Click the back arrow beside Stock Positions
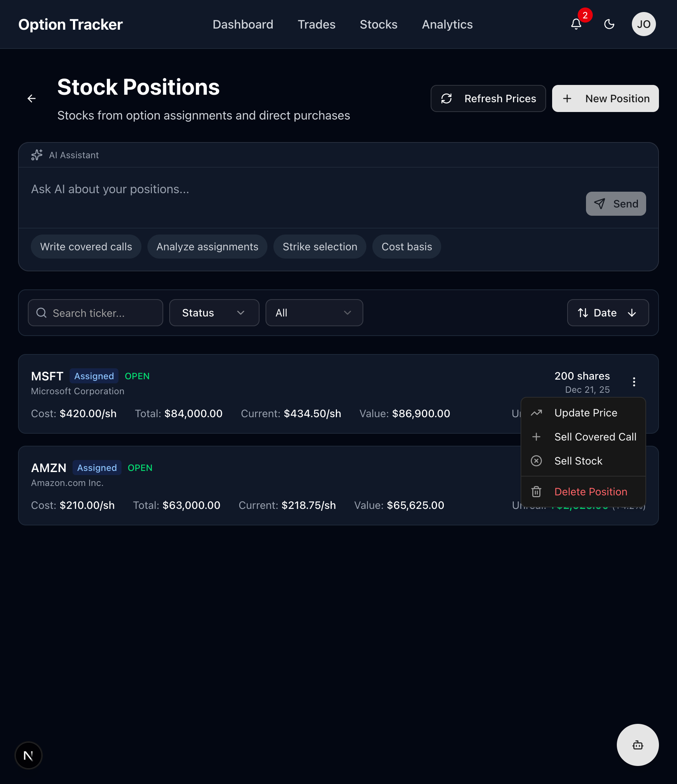677x784 pixels. click(32, 98)
